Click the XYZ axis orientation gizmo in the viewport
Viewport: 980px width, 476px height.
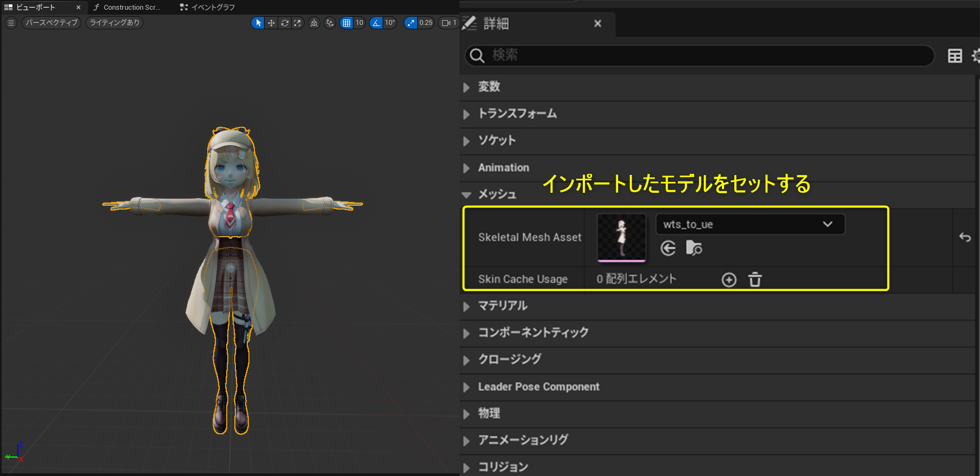point(14,452)
